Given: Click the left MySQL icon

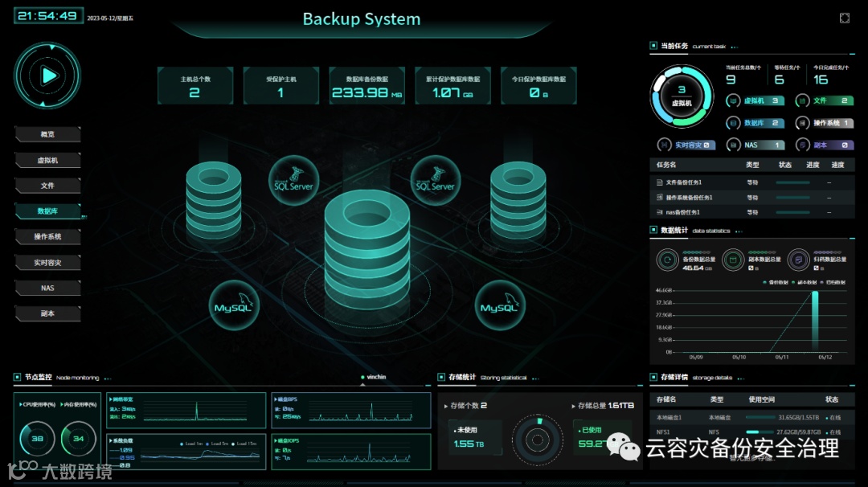Looking at the screenshot, I should pyautogui.click(x=233, y=305).
